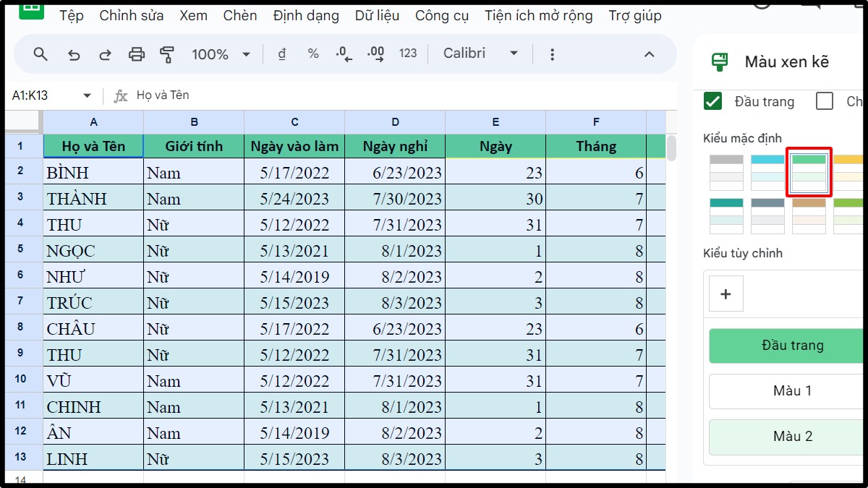Expand the 100% zoom dropdown

(x=221, y=54)
